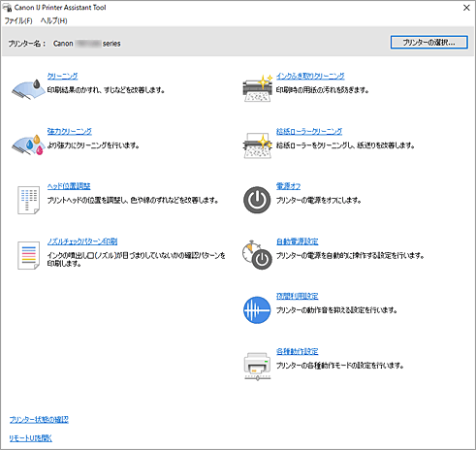Open the クリーニング link
Viewport: 476px width, 450px height.
[x=62, y=76]
